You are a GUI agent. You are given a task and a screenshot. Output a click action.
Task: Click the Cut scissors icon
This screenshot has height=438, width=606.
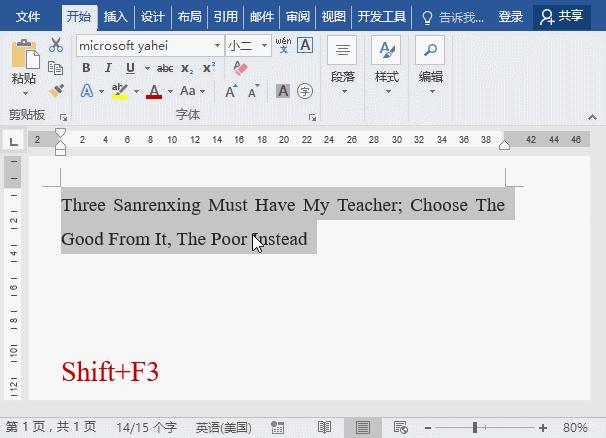(56, 45)
